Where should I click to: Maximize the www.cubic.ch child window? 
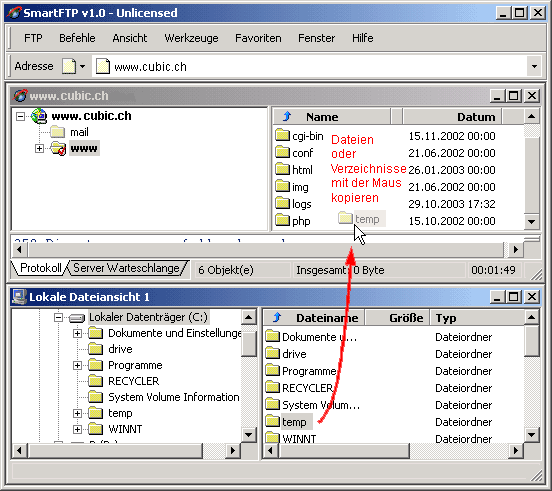[x=513, y=95]
